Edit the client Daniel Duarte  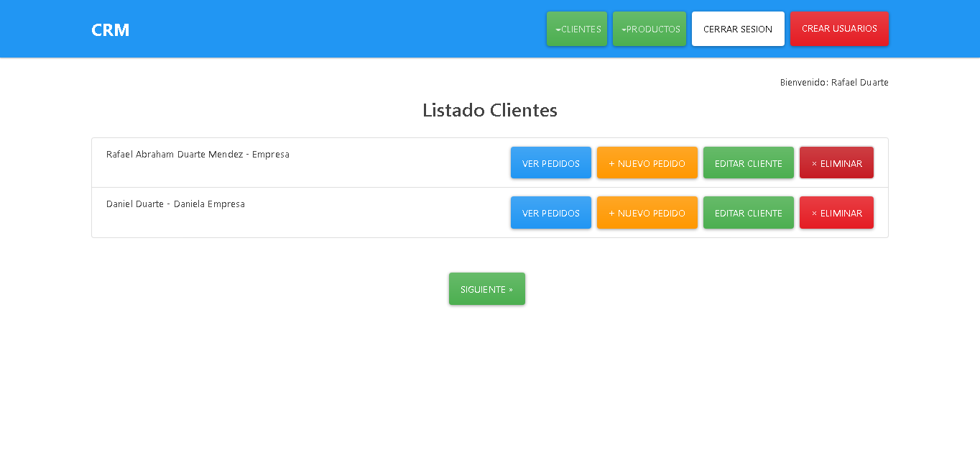(748, 212)
